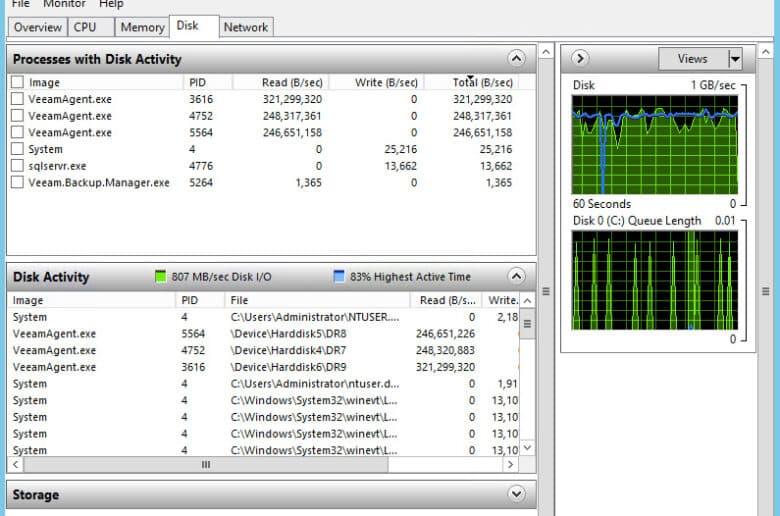Select the C:\Users\Administrator\ntuser.d file row

pos(264,384)
